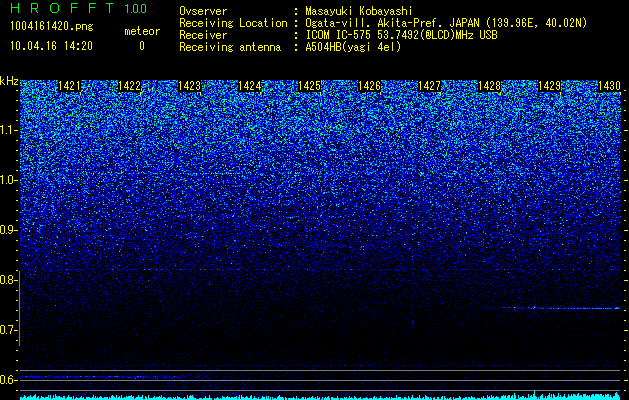Viewport: 629px width, 400px height.
Task: Click the 1.1 frequency axis label
Action: coord(8,130)
